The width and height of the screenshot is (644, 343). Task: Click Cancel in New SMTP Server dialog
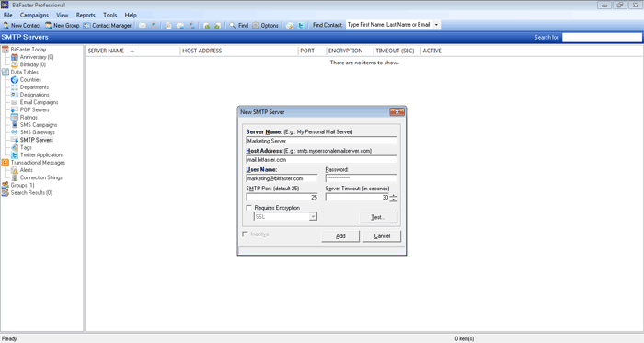[x=382, y=236]
